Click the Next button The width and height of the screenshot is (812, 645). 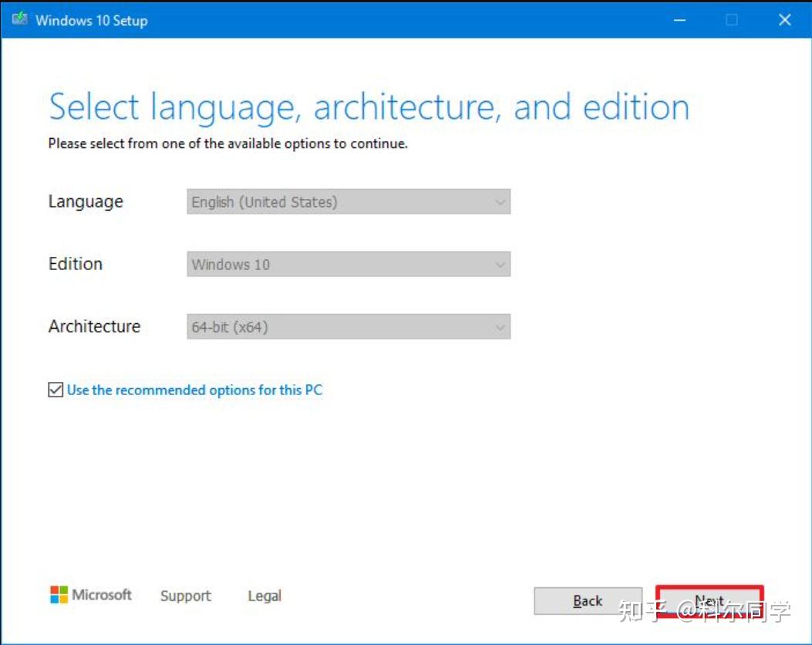click(x=709, y=600)
